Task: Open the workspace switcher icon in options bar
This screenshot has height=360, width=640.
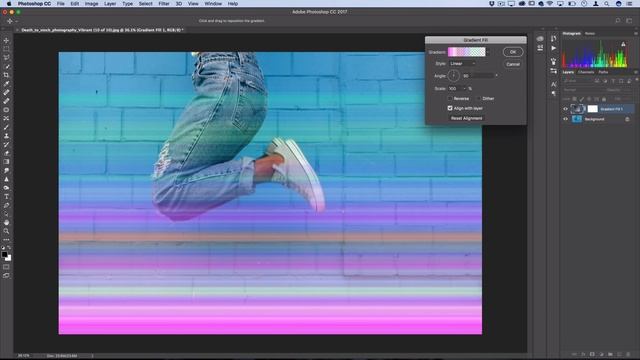Action: point(629,20)
